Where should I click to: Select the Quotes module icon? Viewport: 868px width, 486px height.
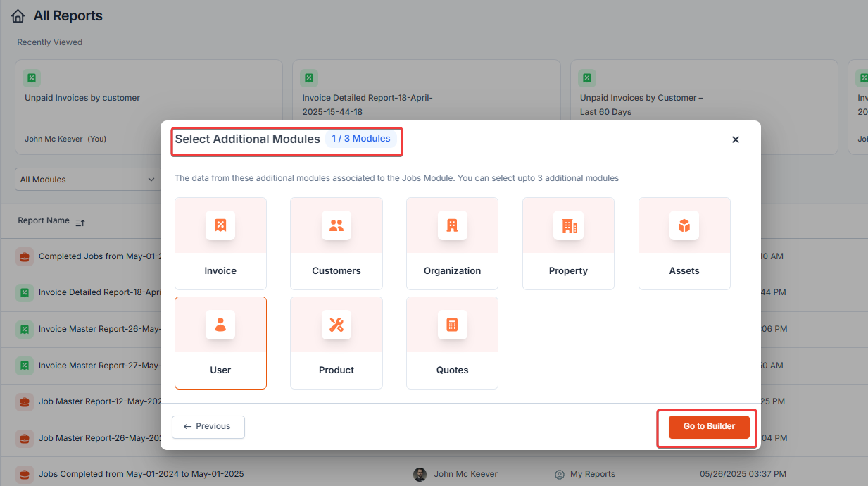[x=452, y=325]
